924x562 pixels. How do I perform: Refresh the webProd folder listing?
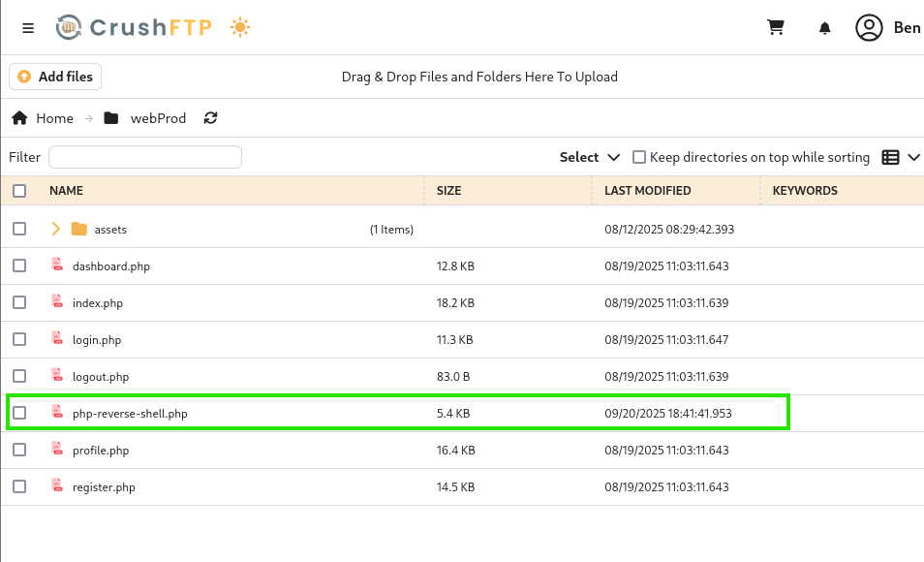(x=210, y=118)
